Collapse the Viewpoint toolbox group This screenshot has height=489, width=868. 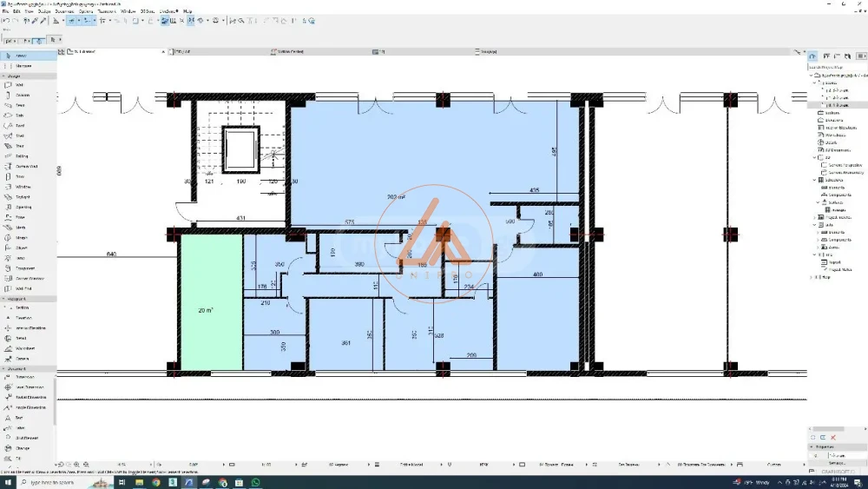pos(3,298)
